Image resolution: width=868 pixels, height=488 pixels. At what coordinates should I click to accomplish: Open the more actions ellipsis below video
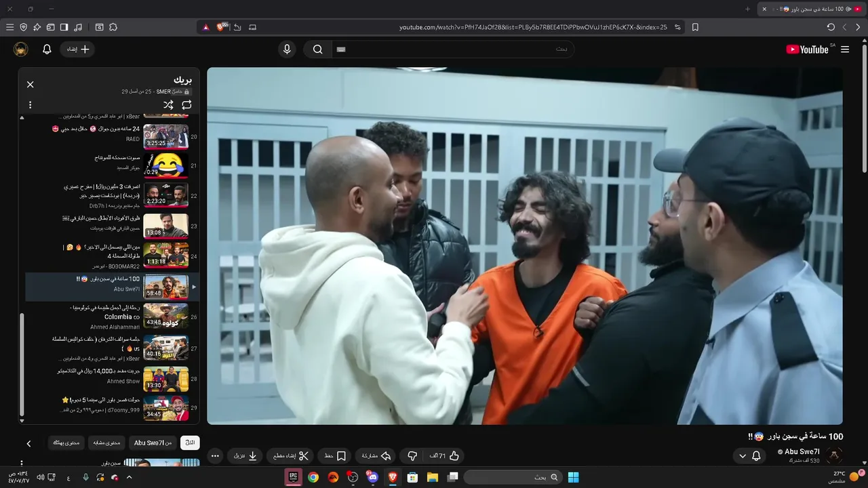coord(215,456)
